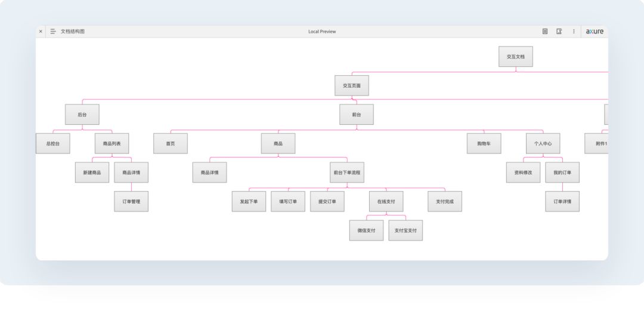
Task: Click the 我的订单 node
Action: tap(562, 173)
